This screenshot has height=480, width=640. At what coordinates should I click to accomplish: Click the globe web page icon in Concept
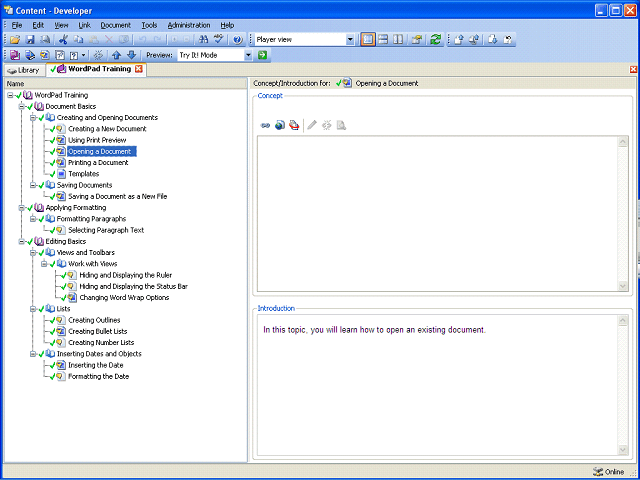[280, 125]
